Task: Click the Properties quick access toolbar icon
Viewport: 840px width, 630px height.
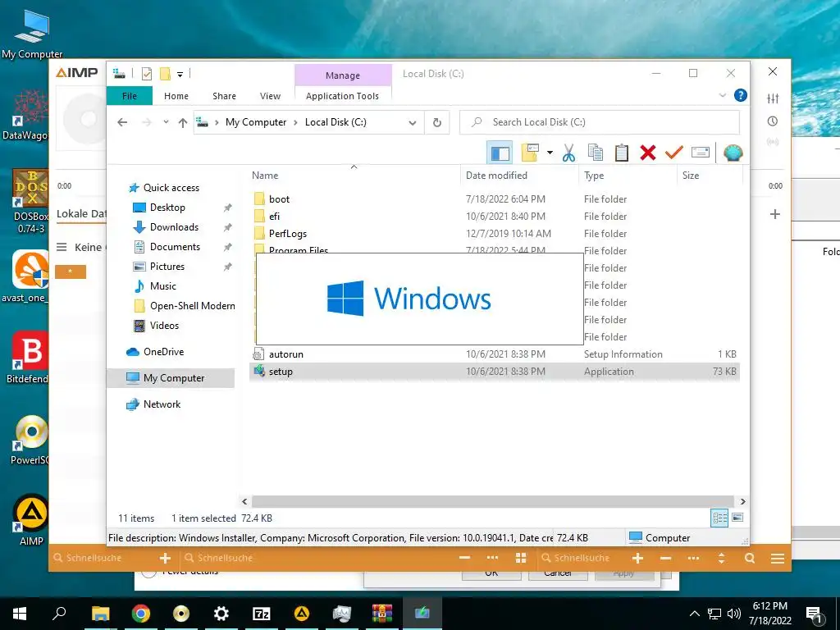Action: click(146, 73)
